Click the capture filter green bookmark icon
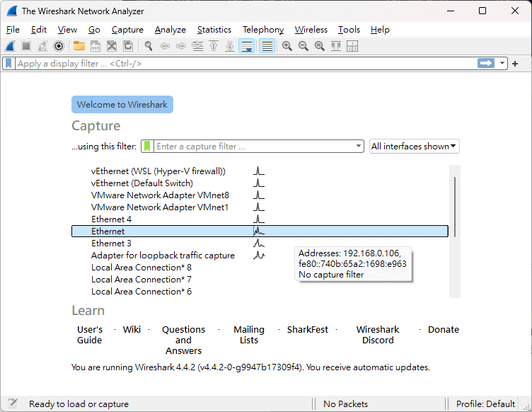 click(x=147, y=147)
